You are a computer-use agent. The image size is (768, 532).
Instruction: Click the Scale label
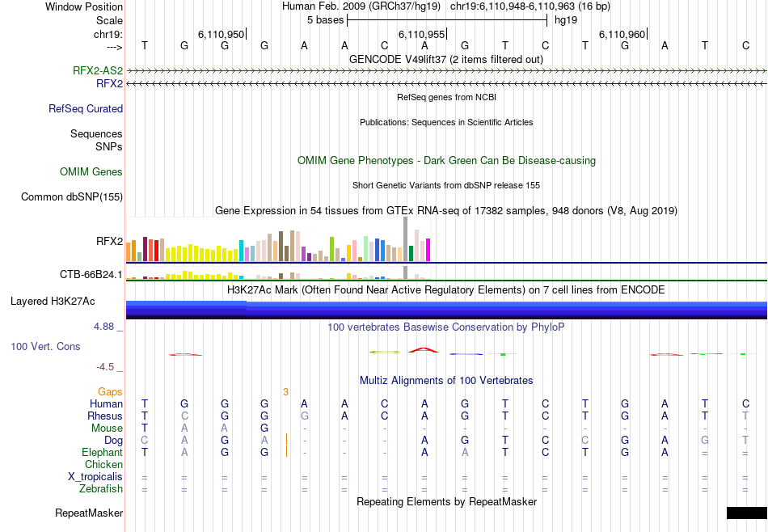point(110,20)
